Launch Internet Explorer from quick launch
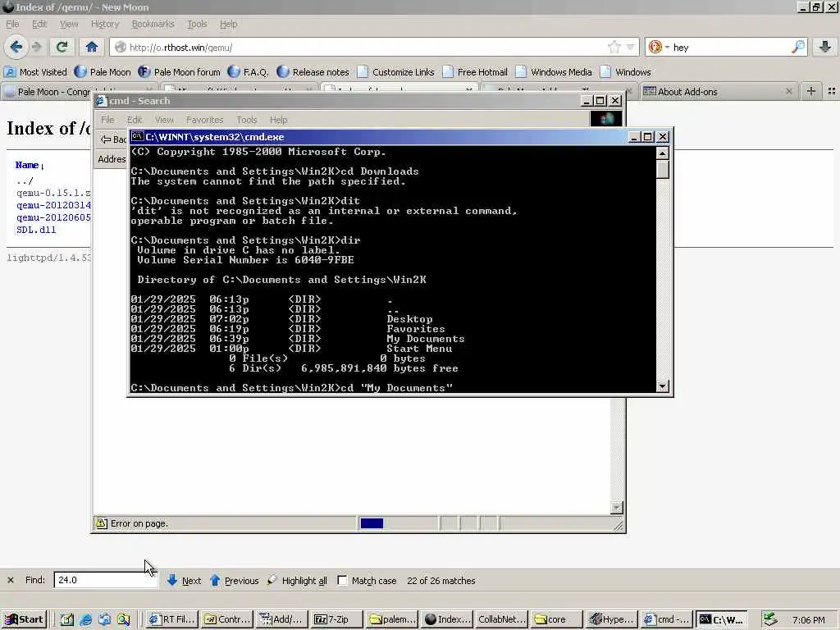Viewport: 840px width, 630px height. click(85, 620)
